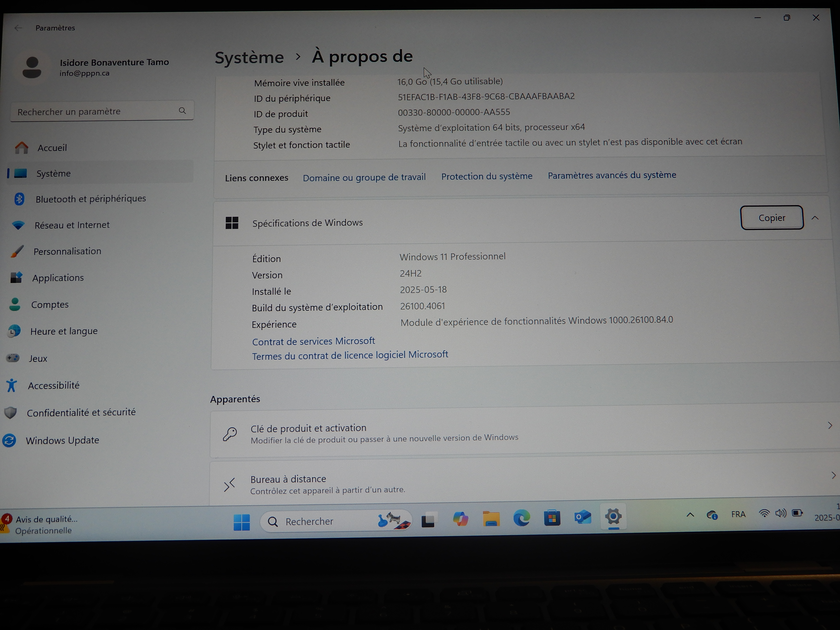Click the Settings gear taskbar icon
840x630 pixels.
point(613,516)
